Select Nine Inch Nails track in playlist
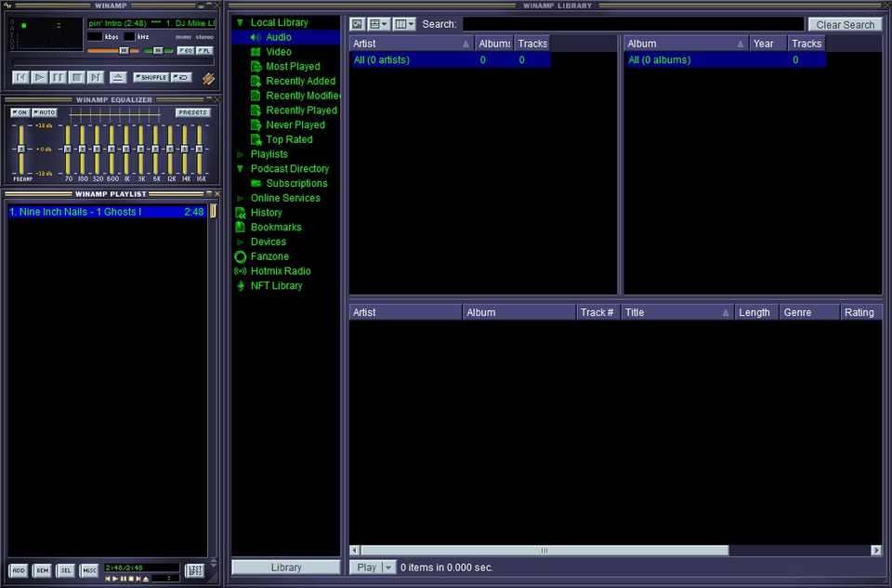The image size is (892, 588). (x=107, y=212)
